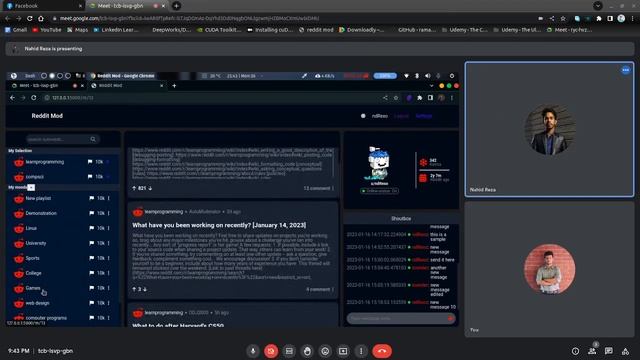Click the meet.google.com address bar
Viewport: 640px width, 360px height.
point(189,18)
